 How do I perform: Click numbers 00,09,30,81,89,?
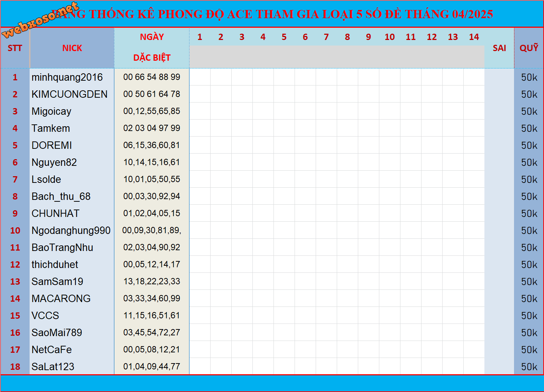coord(152,230)
